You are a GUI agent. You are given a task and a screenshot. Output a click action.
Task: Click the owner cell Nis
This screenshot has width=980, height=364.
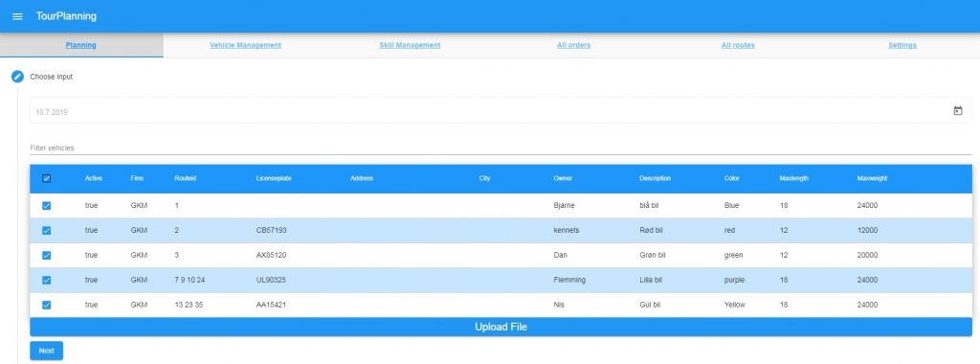(x=559, y=305)
